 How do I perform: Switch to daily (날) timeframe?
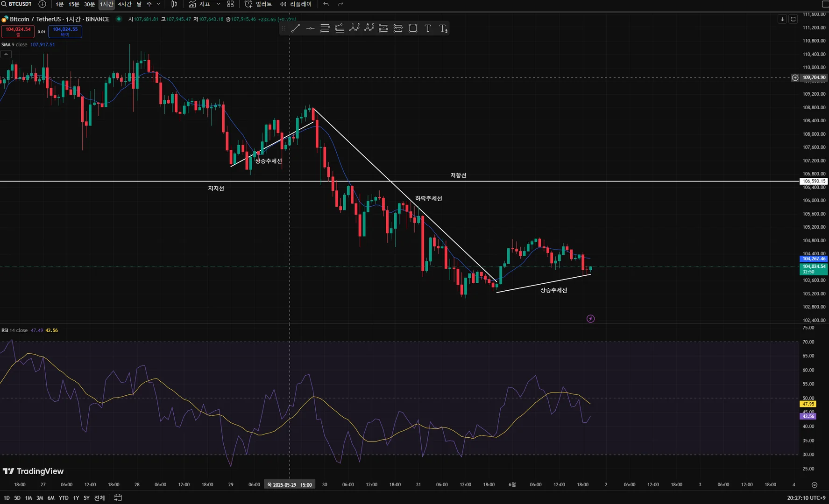[x=139, y=4]
